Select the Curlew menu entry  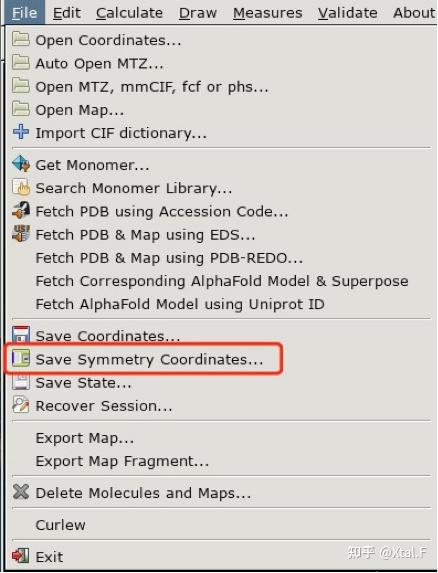pyautogui.click(x=60, y=525)
